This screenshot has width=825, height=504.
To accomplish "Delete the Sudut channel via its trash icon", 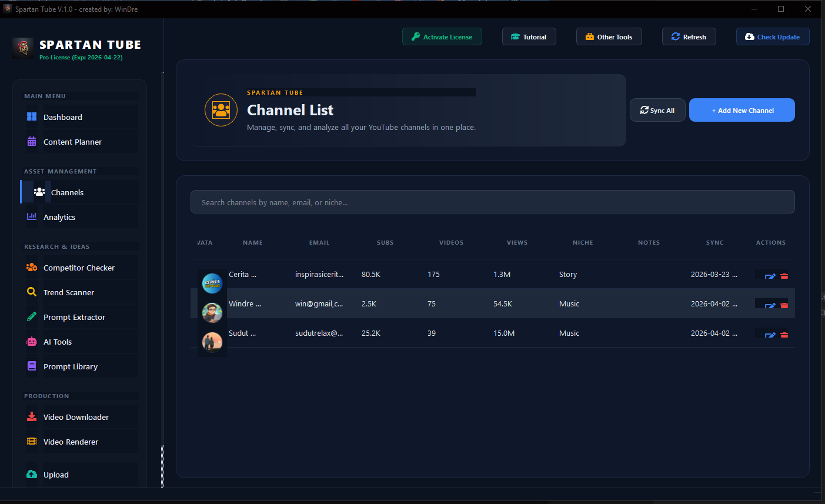I will pyautogui.click(x=784, y=334).
